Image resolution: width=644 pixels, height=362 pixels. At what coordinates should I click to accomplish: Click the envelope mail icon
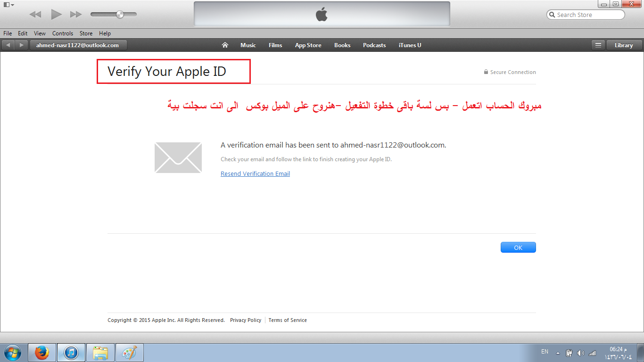coord(178,157)
